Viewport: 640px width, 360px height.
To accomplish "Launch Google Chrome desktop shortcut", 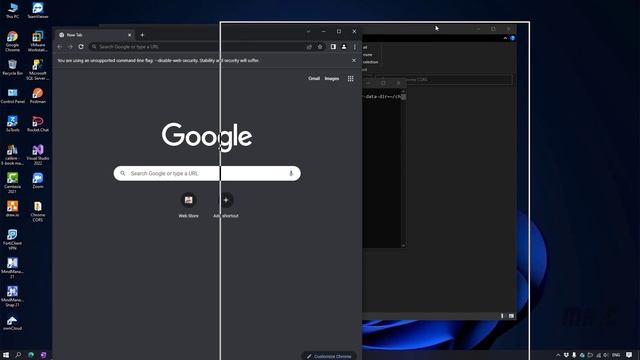I will coord(12,41).
